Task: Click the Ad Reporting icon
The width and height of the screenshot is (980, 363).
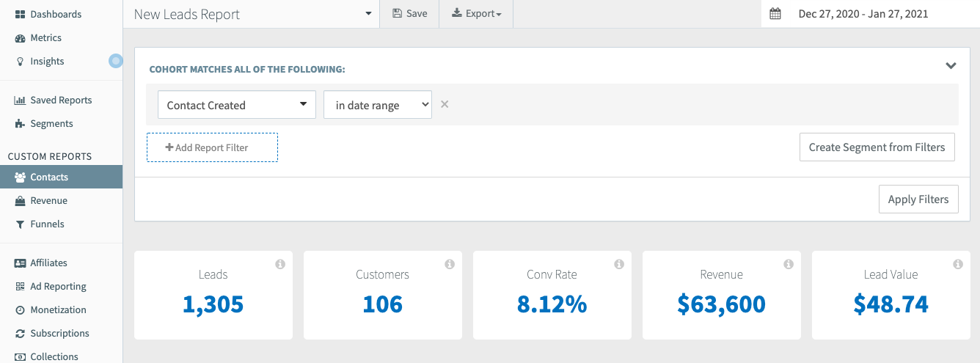Action: (20, 287)
